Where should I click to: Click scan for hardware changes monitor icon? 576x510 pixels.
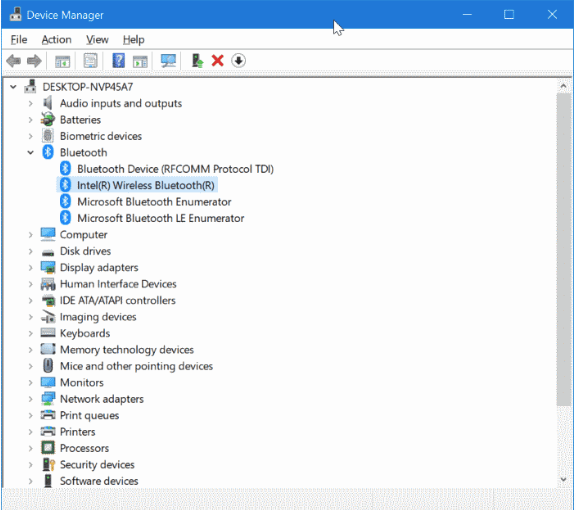[x=169, y=61]
